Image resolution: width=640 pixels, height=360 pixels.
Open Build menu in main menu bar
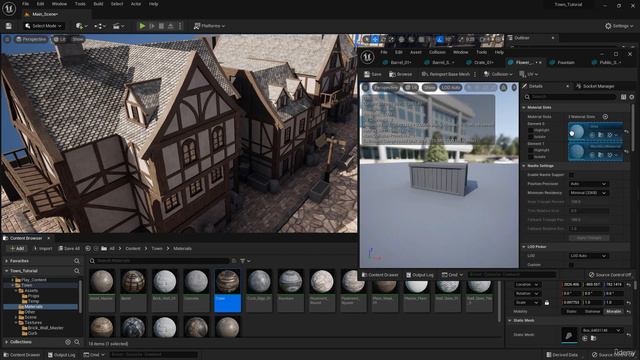98,4
